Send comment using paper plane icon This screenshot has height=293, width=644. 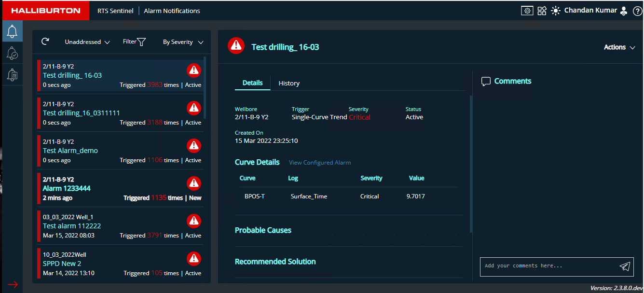pyautogui.click(x=625, y=266)
